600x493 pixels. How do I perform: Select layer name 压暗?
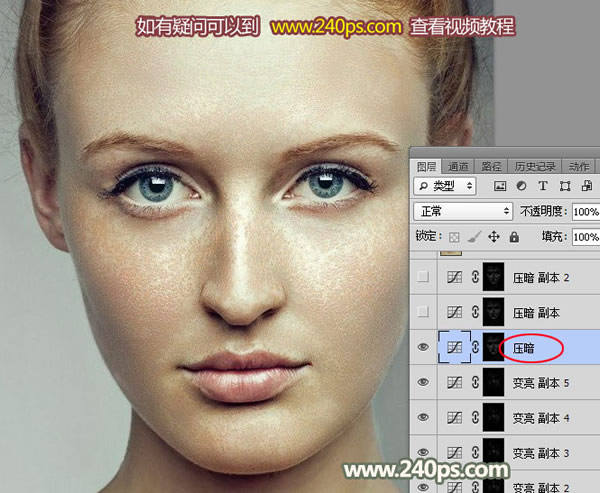(523, 348)
